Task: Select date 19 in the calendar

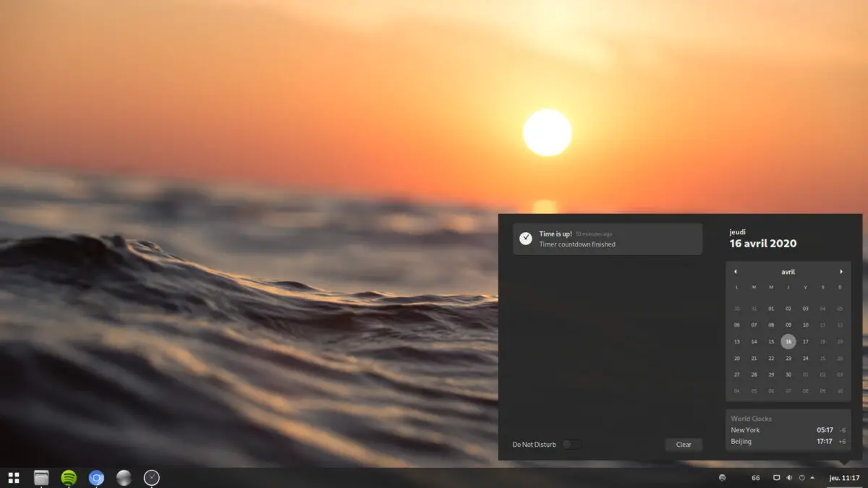Action: tap(840, 341)
